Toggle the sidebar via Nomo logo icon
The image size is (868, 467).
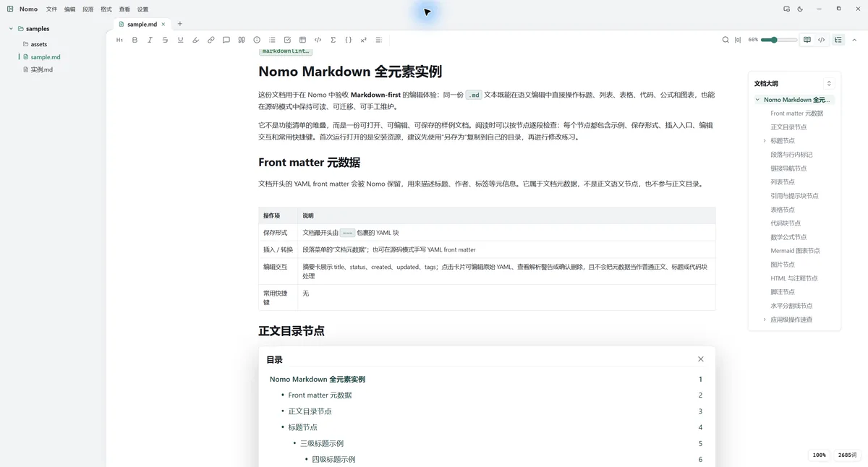tap(10, 9)
